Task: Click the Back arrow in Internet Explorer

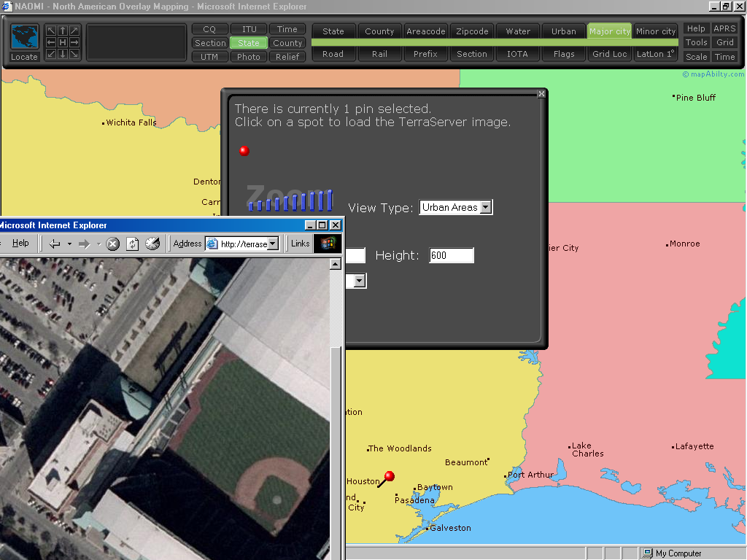Action: (55, 244)
